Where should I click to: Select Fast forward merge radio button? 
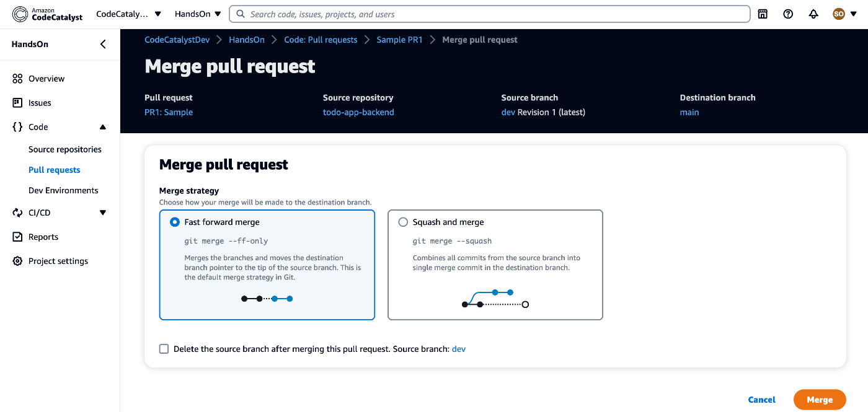coord(175,222)
